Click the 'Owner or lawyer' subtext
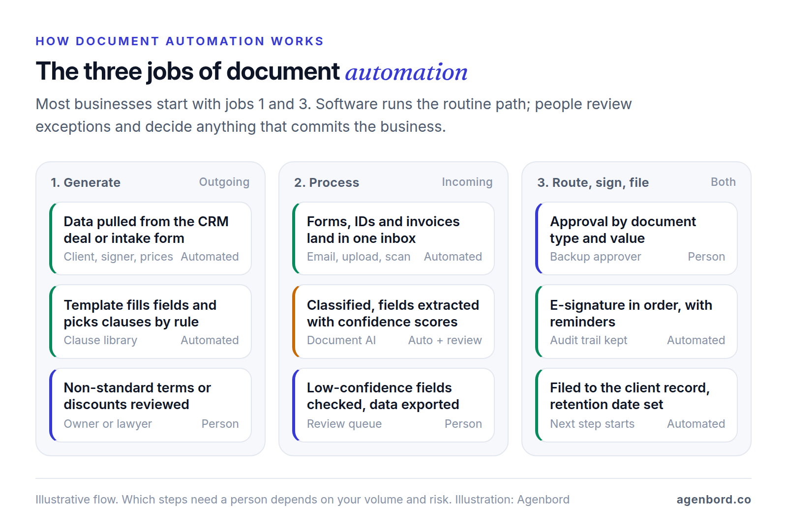The height and width of the screenshot is (532, 787). 108,424
